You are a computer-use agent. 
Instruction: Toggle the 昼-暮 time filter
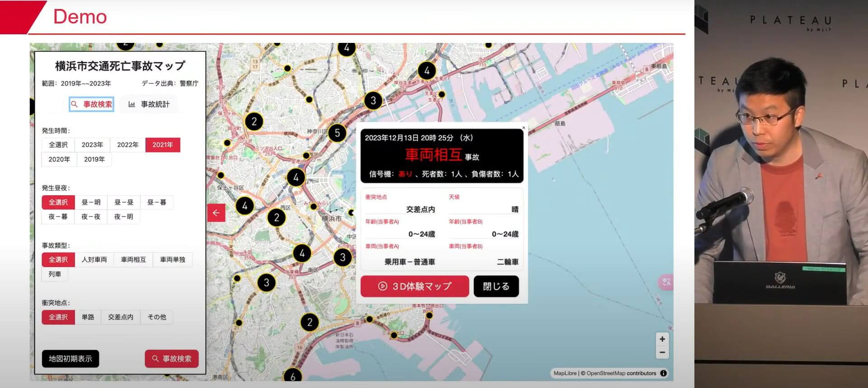tap(157, 202)
